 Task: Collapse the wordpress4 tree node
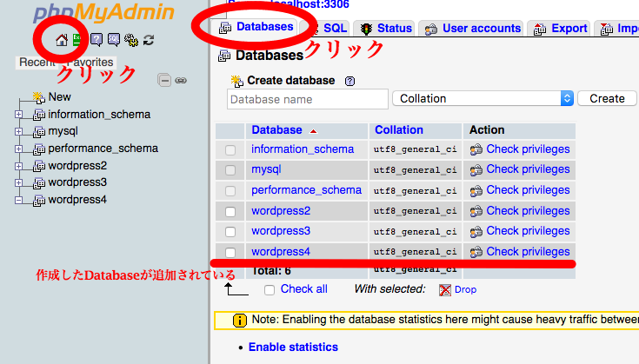[x=18, y=200]
